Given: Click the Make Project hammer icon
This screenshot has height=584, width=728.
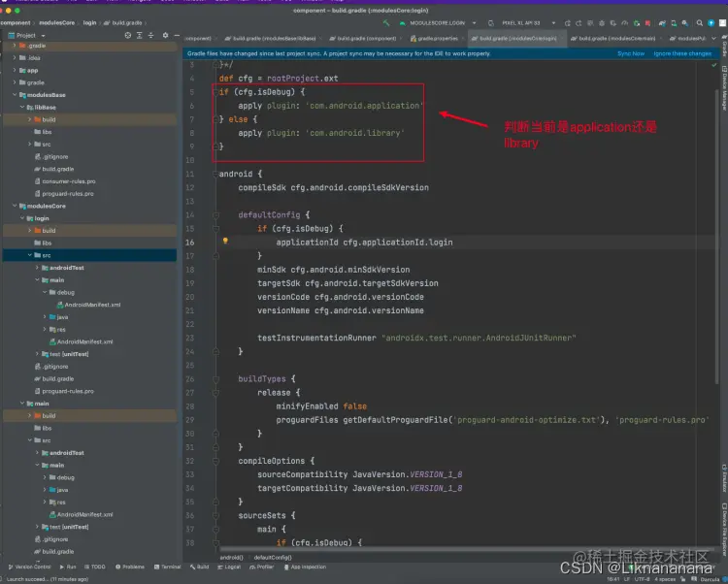Looking at the screenshot, I should pyautogui.click(x=386, y=22).
